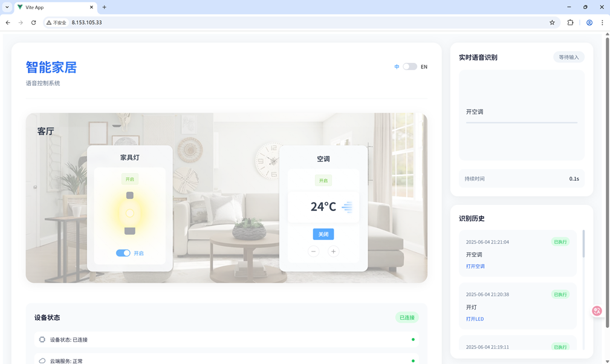Viewport: 610px width, 364px height.
Task: Click the 等待输入 status badge
Action: point(569,57)
